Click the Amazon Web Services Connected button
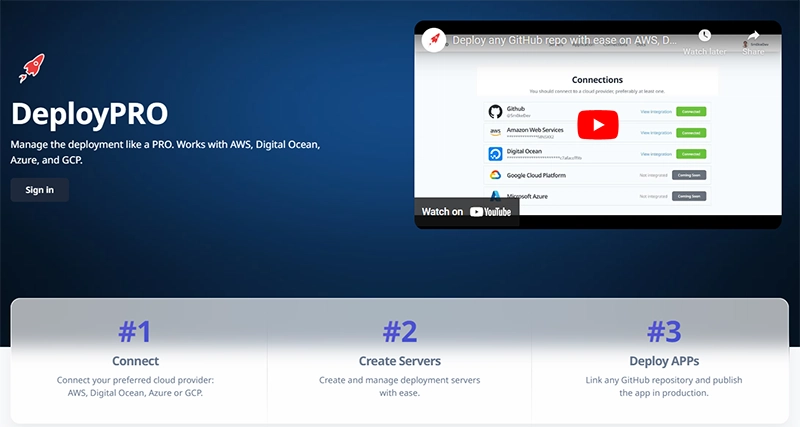 coord(691,133)
